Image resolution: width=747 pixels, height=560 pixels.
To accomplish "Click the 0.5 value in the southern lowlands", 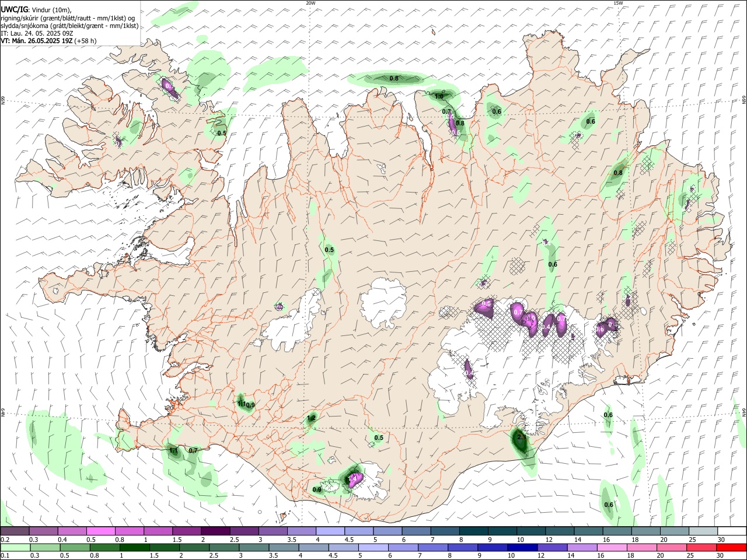I will click(379, 437).
